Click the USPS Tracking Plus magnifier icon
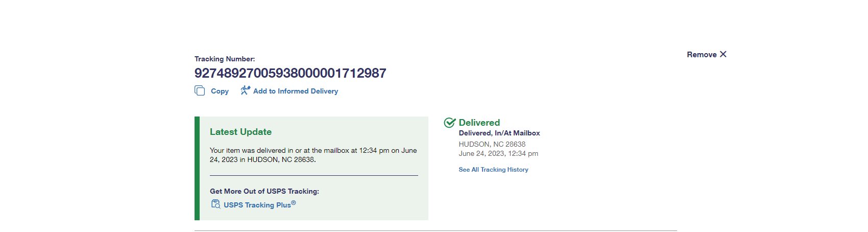This screenshot has width=868, height=232. 215,204
